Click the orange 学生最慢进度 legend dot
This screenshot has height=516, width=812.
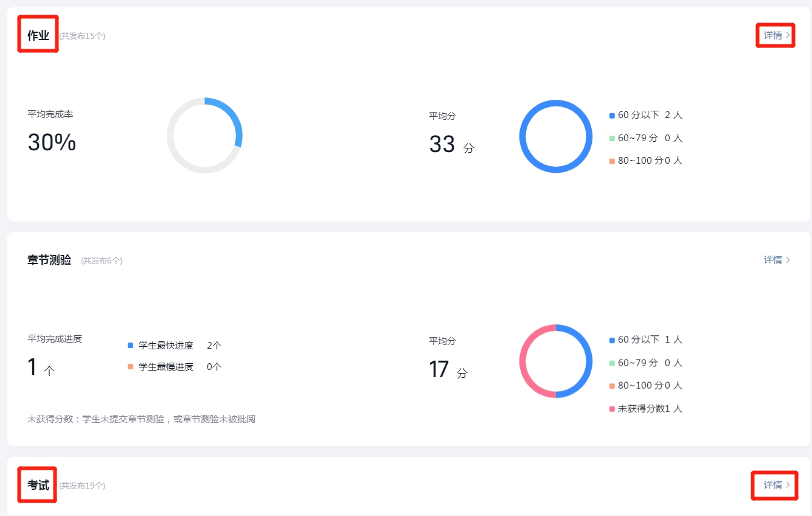[130, 367]
